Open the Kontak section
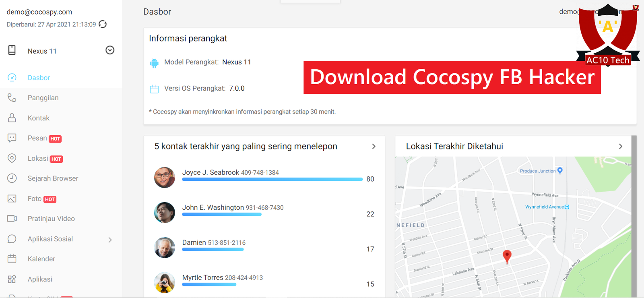The width and height of the screenshot is (644, 298). 39,118
